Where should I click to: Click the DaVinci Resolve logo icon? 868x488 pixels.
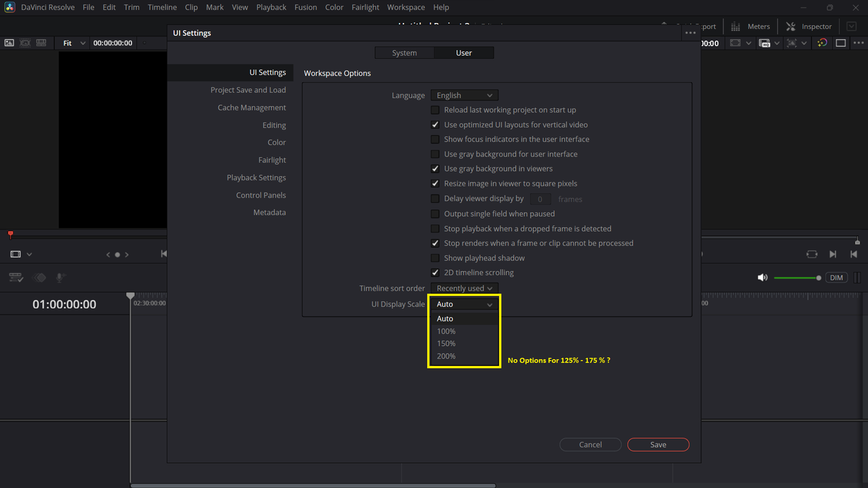click(9, 7)
